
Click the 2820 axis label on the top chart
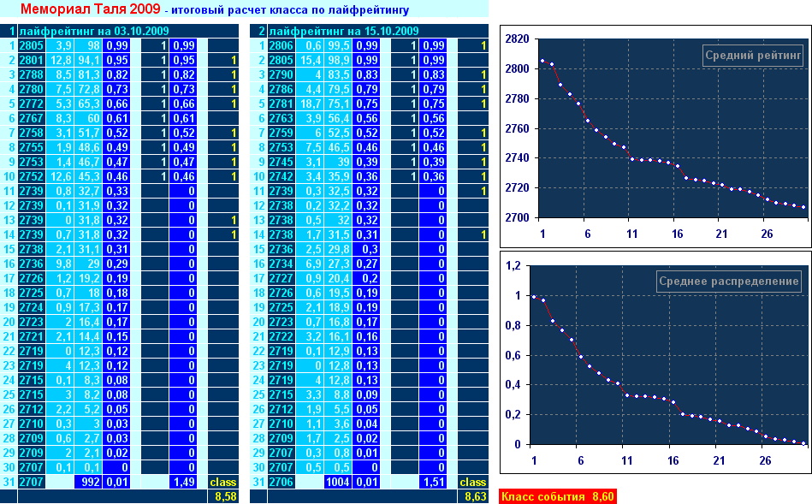pos(515,39)
